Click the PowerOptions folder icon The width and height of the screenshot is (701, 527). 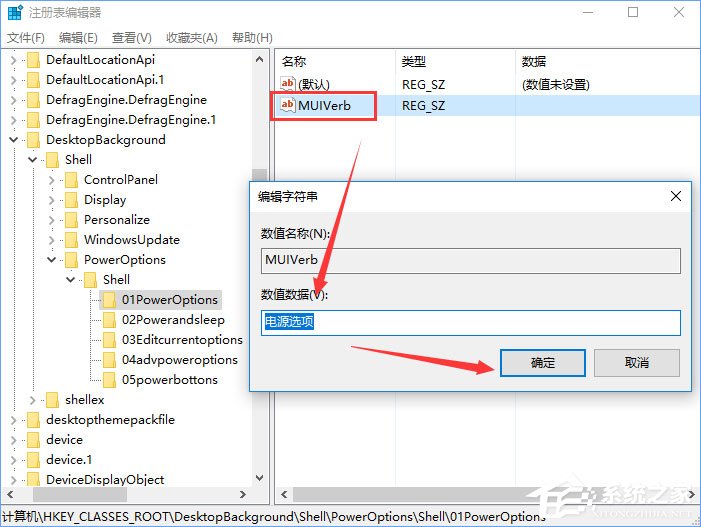click(x=72, y=260)
